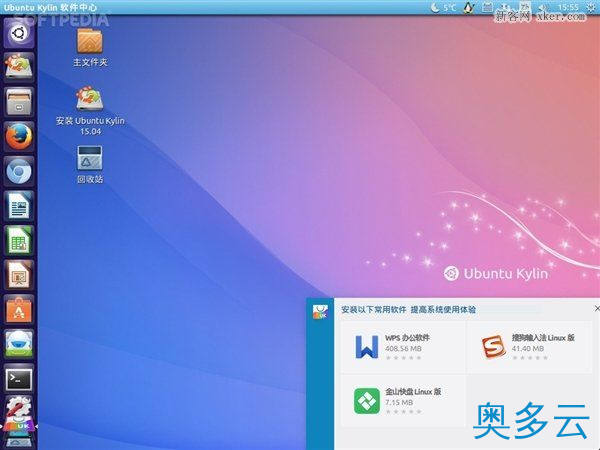Open the Sogou input method indicator
The height and width of the screenshot is (450, 600).
tap(525, 7)
